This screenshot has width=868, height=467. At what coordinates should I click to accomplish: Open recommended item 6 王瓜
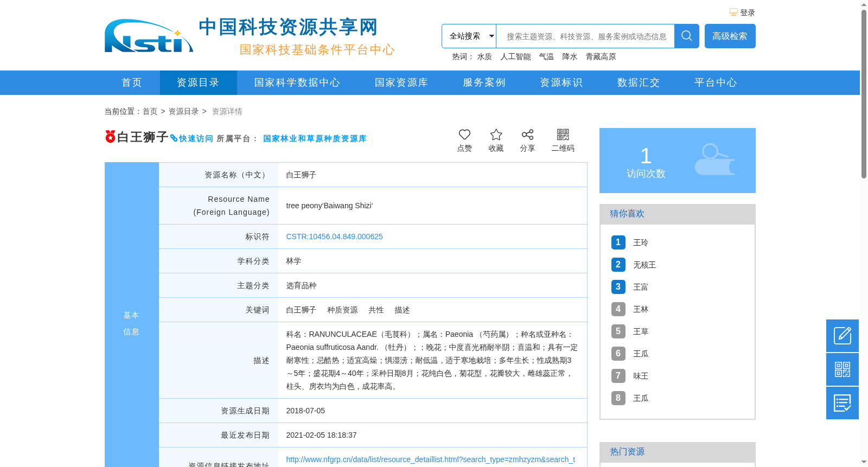(641, 354)
